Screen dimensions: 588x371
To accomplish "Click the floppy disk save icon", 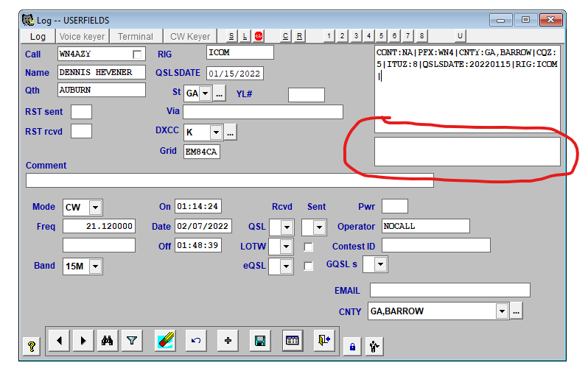I will click(x=260, y=341).
